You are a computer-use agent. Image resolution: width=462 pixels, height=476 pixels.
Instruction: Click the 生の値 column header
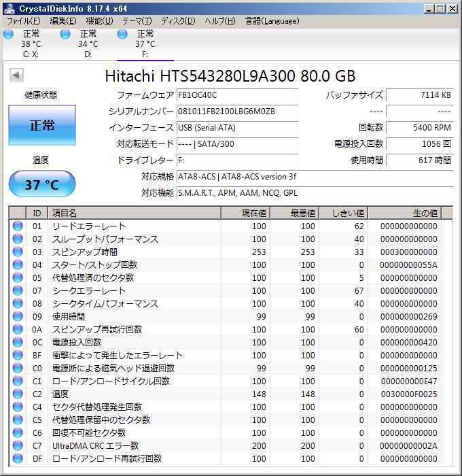405,213
